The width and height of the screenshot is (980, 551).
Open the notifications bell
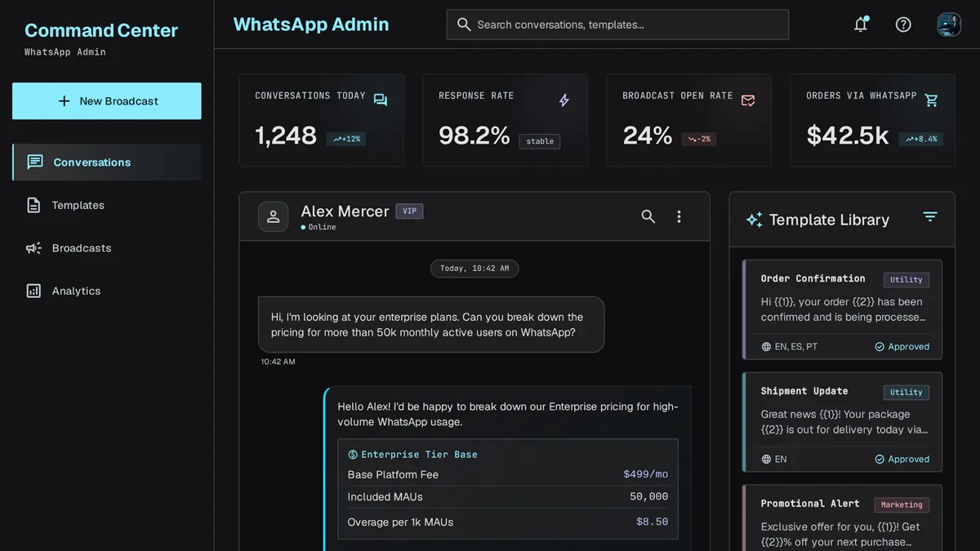(x=861, y=24)
